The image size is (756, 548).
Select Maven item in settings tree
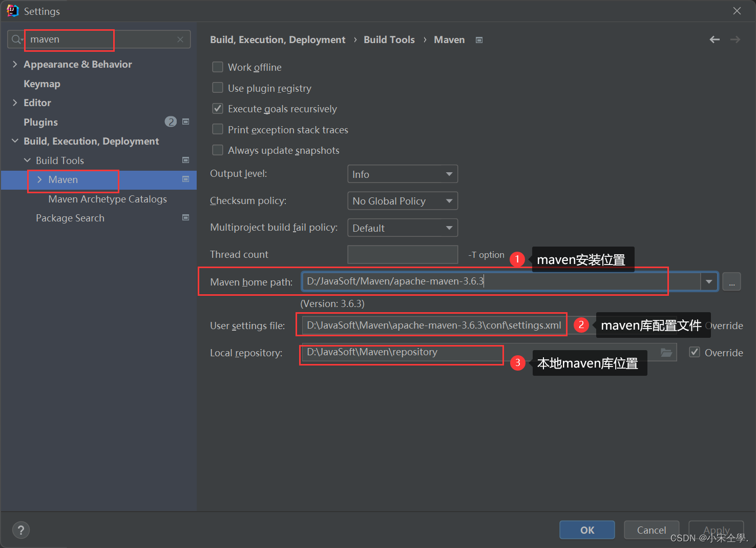tap(63, 179)
